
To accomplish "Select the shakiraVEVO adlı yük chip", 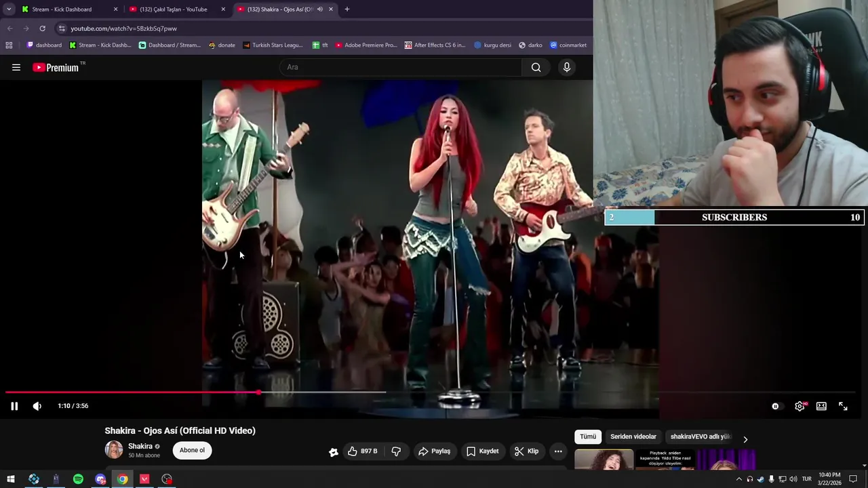I will point(700,437).
